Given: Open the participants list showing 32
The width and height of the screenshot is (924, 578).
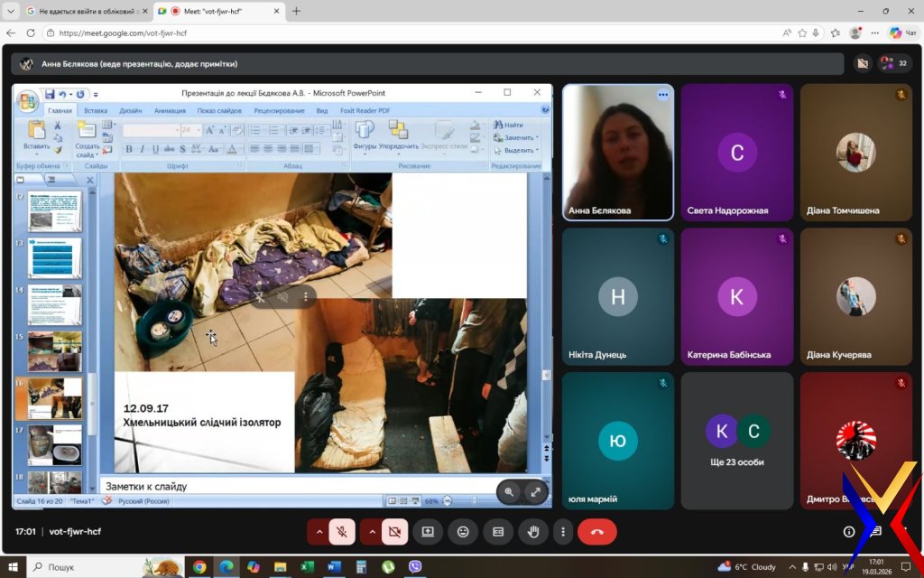Looking at the screenshot, I should (895, 63).
